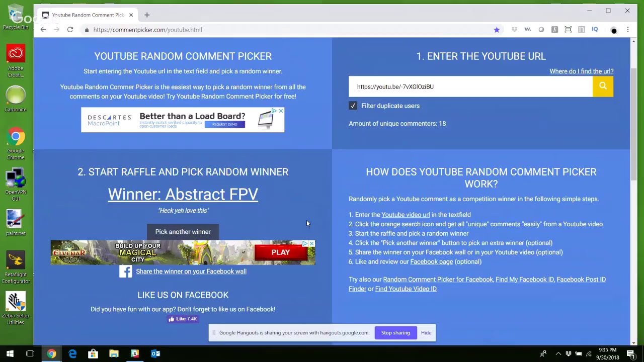Open the Dropbox browser extension
644x362 pixels.
tap(514, 30)
